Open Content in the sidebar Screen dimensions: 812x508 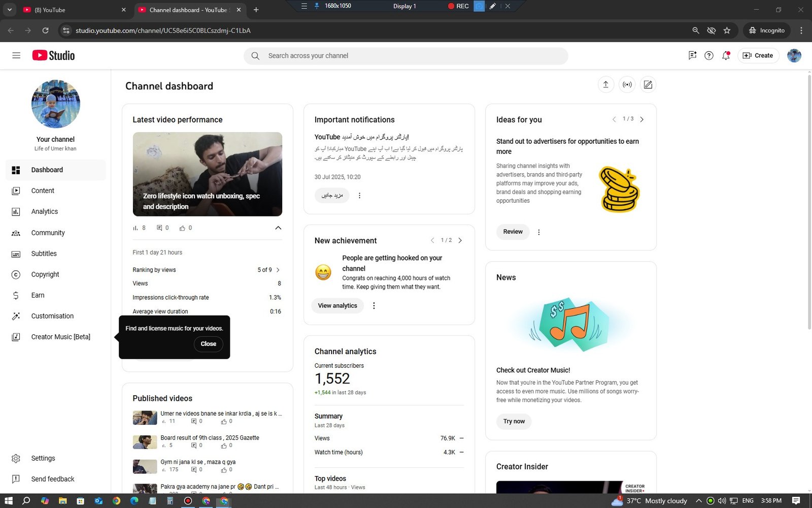(56, 190)
